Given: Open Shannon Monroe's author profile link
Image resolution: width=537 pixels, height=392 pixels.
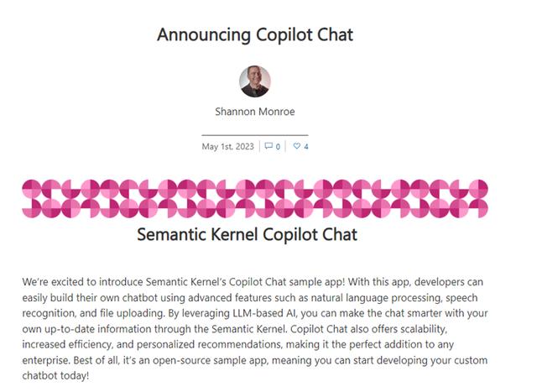Looking at the screenshot, I should pyautogui.click(x=255, y=110).
